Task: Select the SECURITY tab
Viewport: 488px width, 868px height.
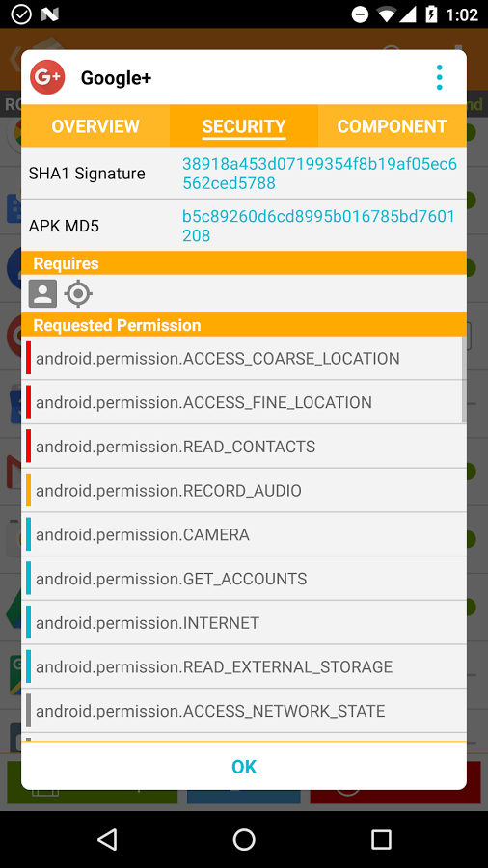Action: pos(244,126)
